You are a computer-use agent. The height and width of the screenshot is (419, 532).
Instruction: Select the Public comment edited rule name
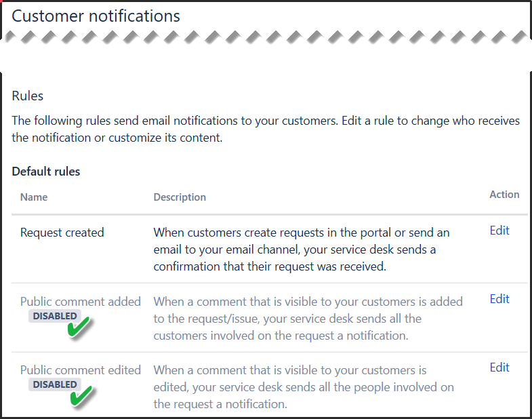81,370
